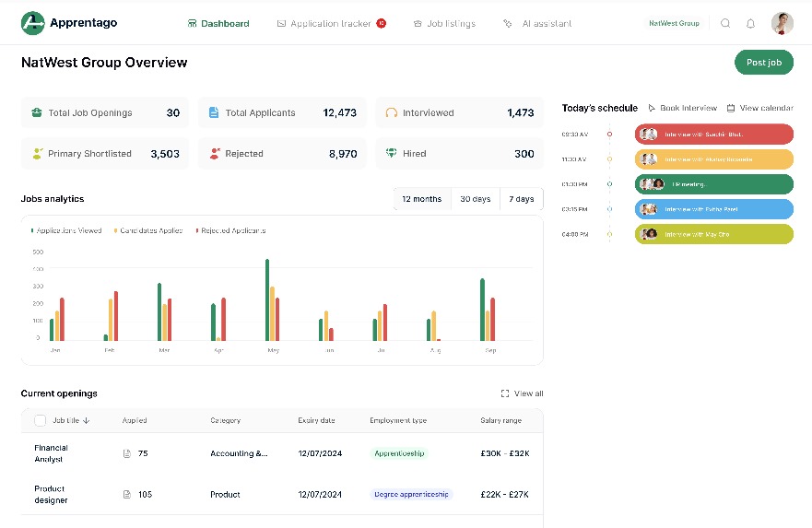Open the Financial Analyst job row
Viewport: 812px width, 528px height.
coord(282,453)
